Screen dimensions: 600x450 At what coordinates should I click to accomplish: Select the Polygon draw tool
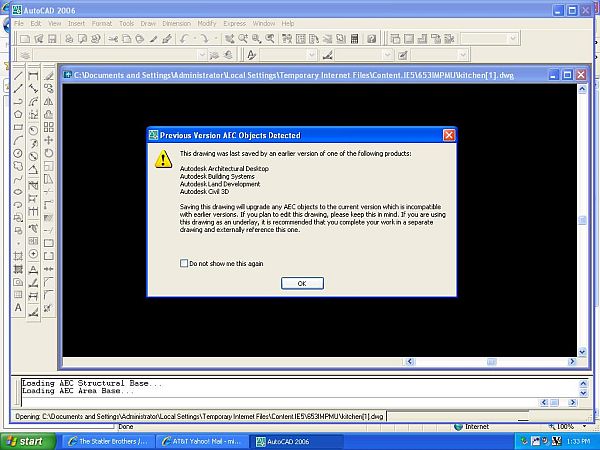(x=18, y=114)
